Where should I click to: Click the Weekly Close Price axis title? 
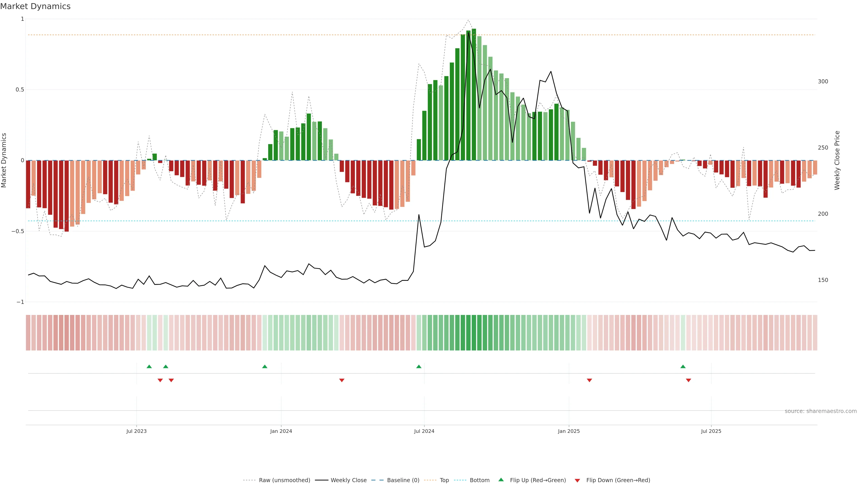[837, 160]
